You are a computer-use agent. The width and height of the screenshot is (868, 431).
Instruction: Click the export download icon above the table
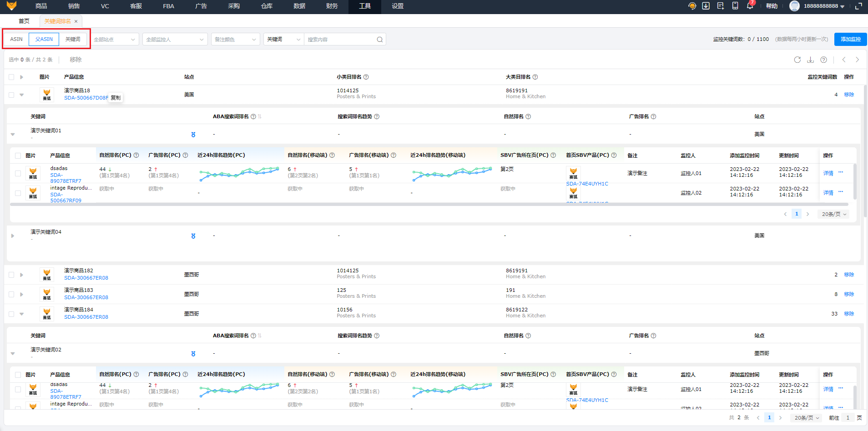click(810, 60)
